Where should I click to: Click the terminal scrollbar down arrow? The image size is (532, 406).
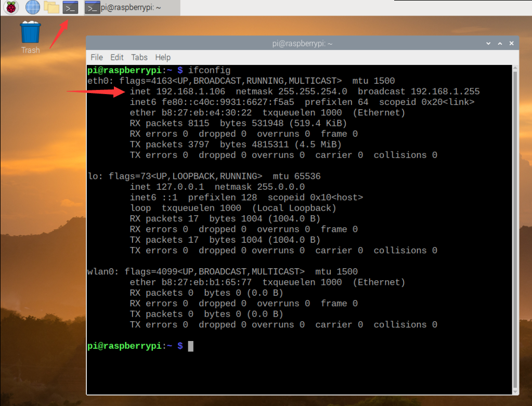tap(515, 392)
